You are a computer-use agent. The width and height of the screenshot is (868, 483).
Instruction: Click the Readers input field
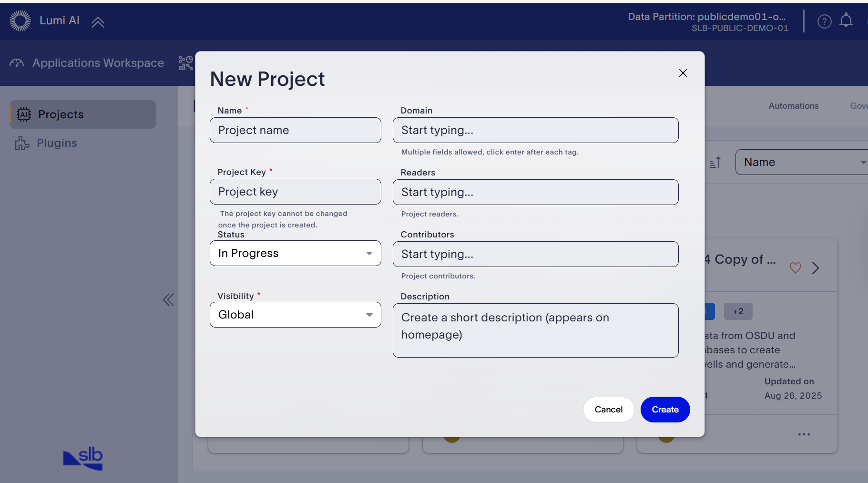pos(536,192)
